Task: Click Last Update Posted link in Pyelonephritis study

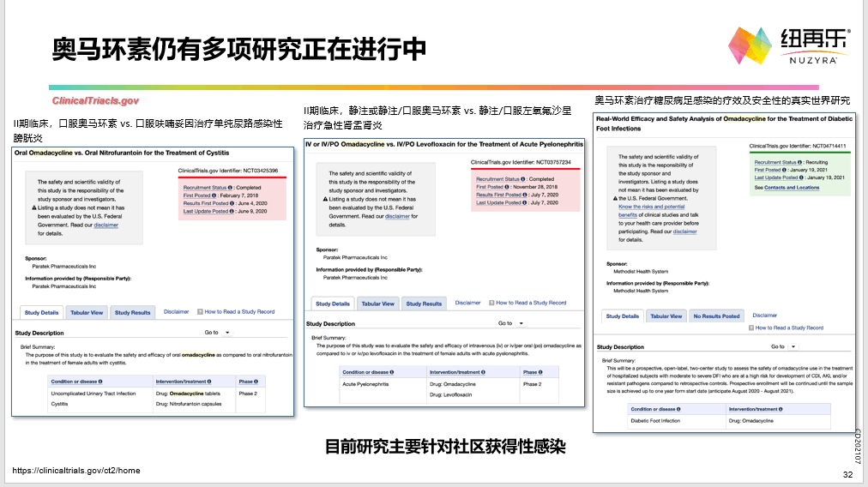Action: [x=501, y=202]
